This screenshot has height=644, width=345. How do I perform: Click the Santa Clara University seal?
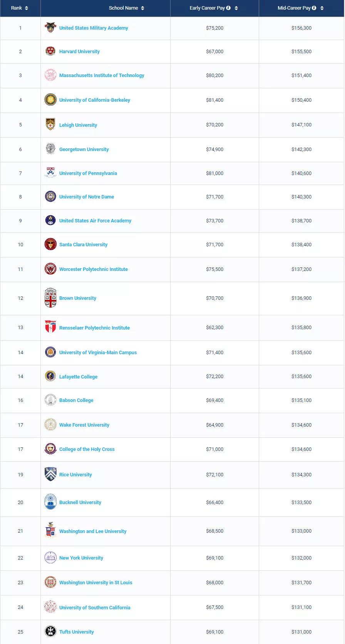[x=50, y=244]
